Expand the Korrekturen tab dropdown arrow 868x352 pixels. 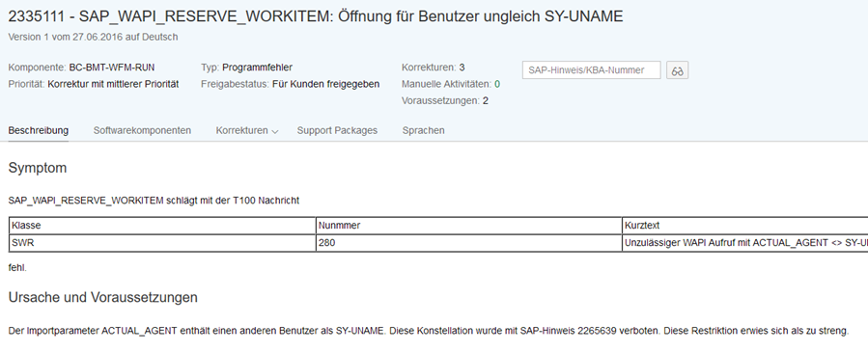(x=275, y=131)
